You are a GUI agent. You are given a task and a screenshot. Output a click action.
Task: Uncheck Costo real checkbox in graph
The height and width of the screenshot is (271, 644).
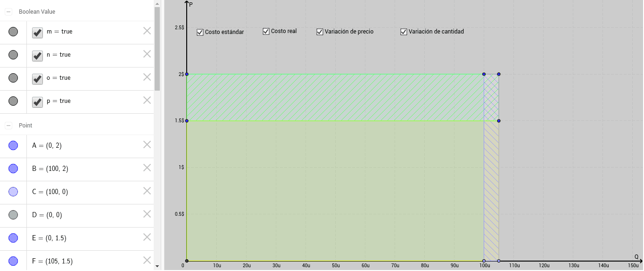point(266,32)
